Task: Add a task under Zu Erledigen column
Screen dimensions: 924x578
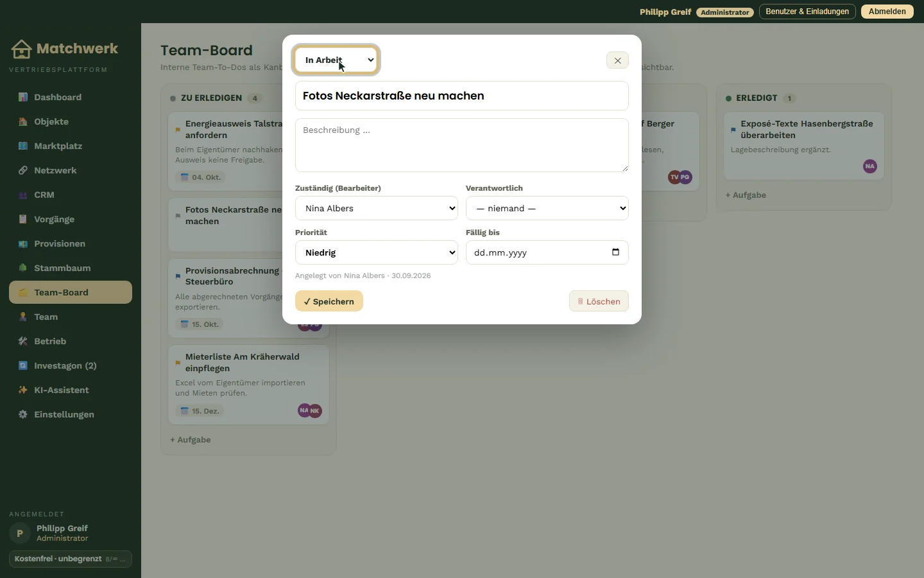Action: (x=191, y=440)
